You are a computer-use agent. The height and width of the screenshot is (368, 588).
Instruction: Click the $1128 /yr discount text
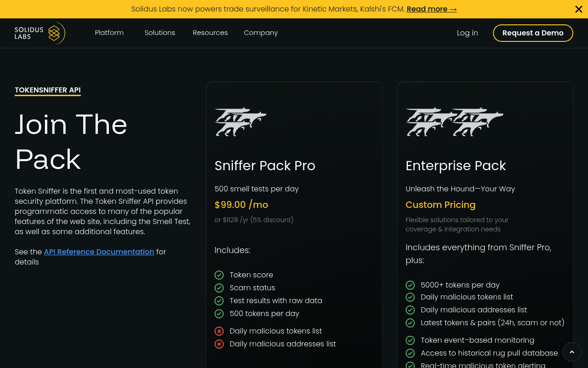point(254,220)
